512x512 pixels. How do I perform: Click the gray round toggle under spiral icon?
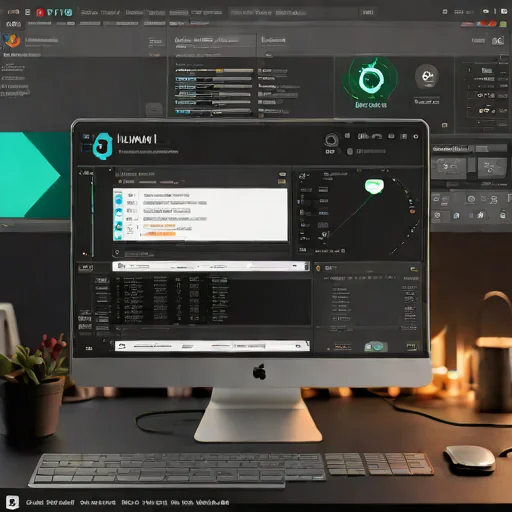(350, 152)
